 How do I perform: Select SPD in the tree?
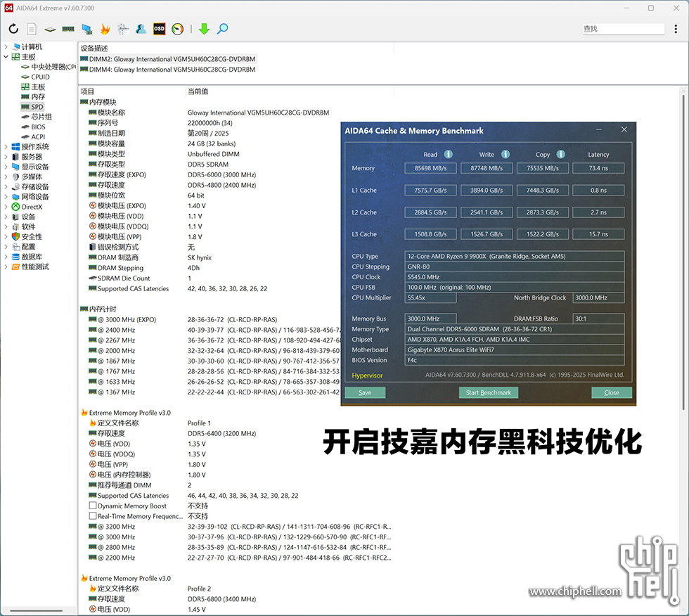point(32,107)
